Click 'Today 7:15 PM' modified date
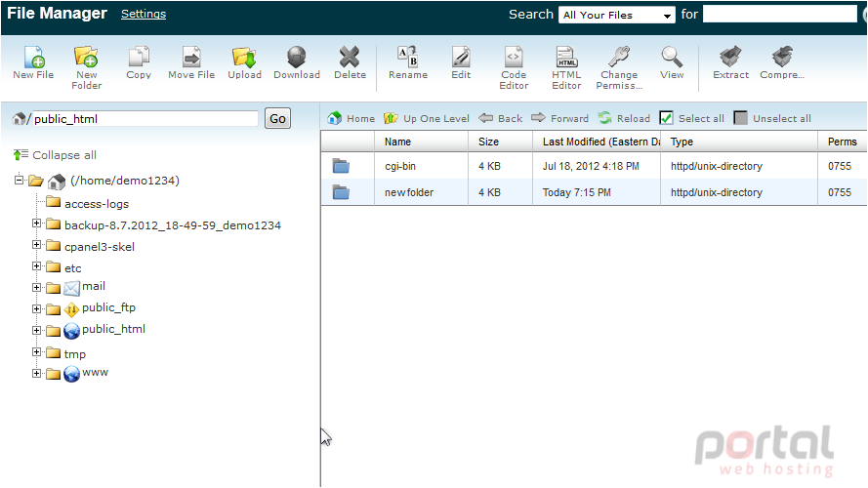Image resolution: width=868 pixels, height=488 pixels. click(577, 192)
